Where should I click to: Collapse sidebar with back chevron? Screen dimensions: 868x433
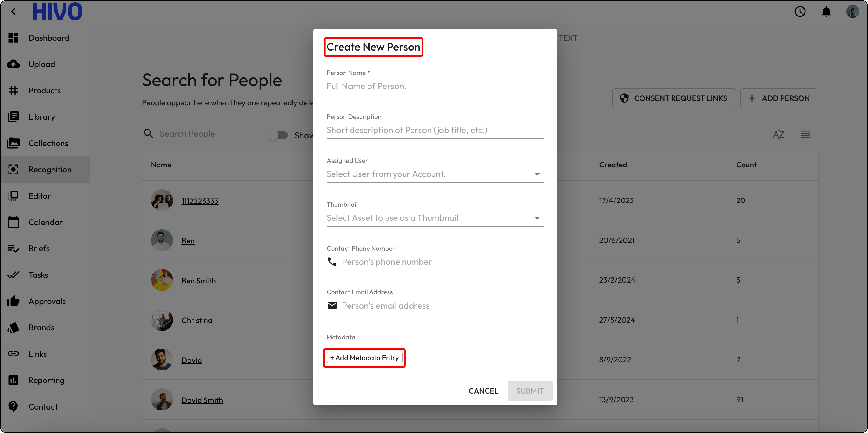(13, 12)
